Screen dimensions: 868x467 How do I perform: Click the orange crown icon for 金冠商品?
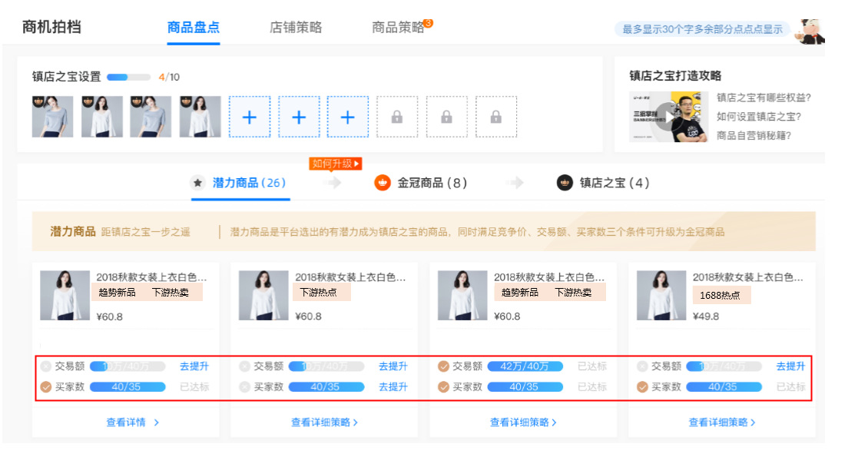383,183
